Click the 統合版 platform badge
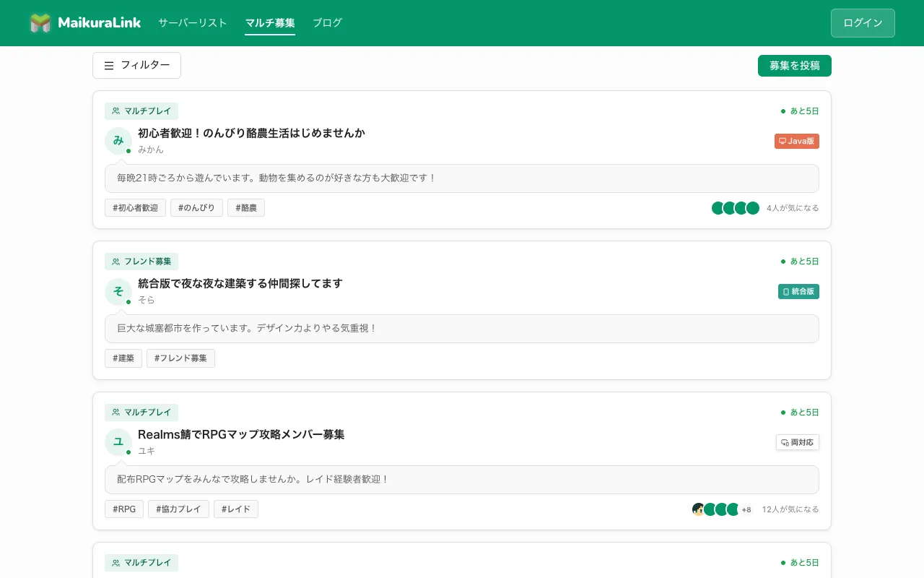 pos(798,292)
